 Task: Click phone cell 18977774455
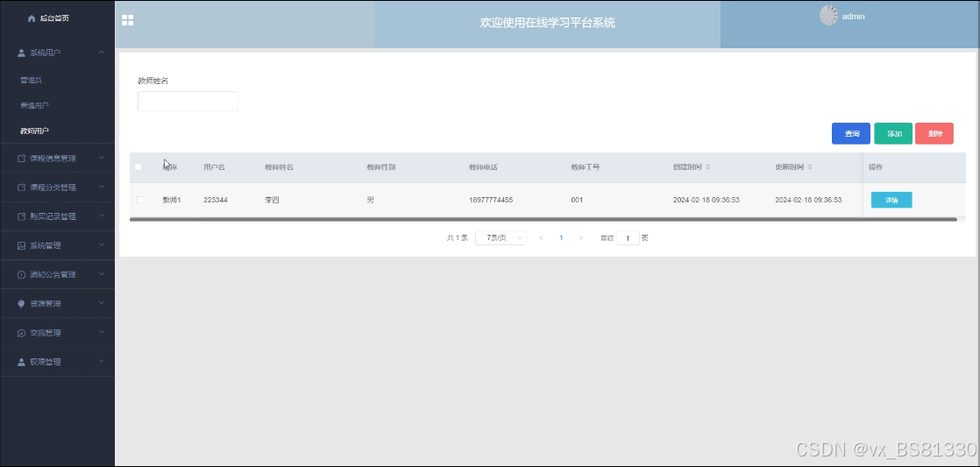pyautogui.click(x=491, y=200)
